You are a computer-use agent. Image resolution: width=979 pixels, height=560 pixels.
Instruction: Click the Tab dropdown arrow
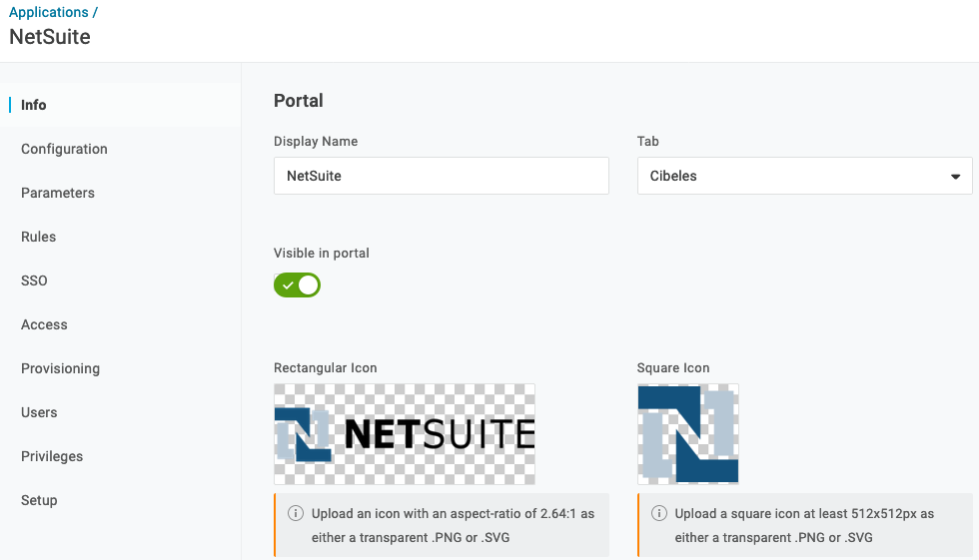tap(955, 177)
